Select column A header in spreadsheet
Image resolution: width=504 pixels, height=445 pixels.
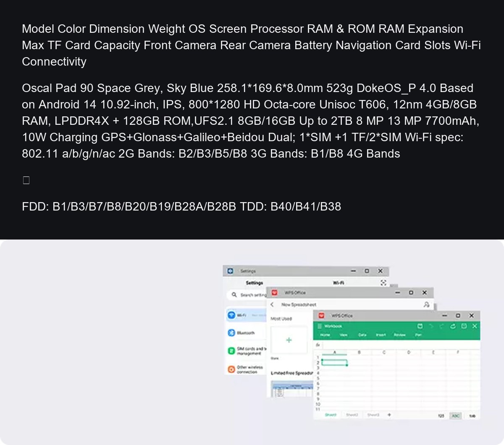[335, 353]
